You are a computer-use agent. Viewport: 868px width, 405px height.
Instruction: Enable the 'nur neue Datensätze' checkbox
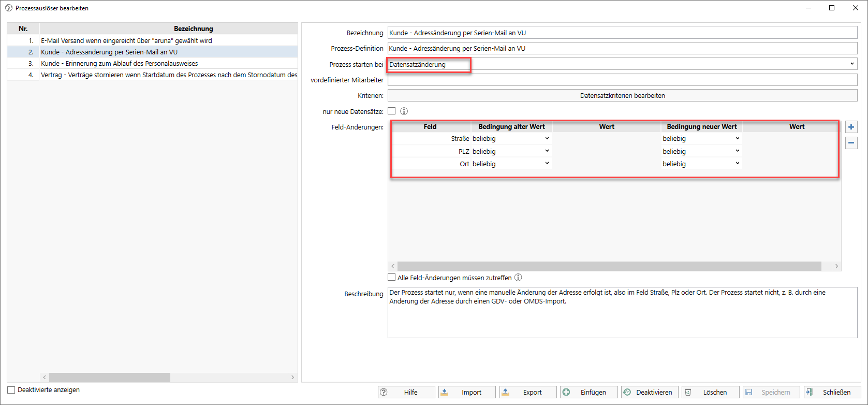[x=392, y=111]
